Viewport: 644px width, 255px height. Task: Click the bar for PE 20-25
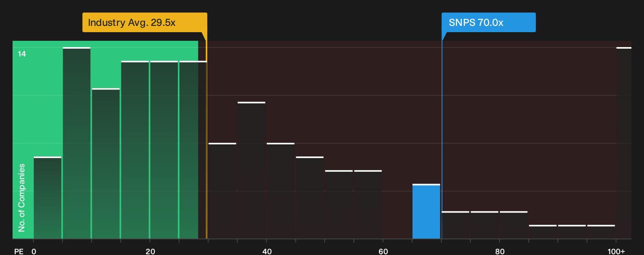[164, 150]
